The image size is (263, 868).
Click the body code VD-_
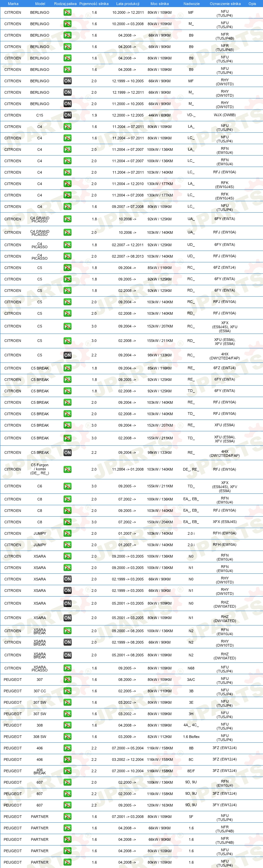tap(191, 115)
